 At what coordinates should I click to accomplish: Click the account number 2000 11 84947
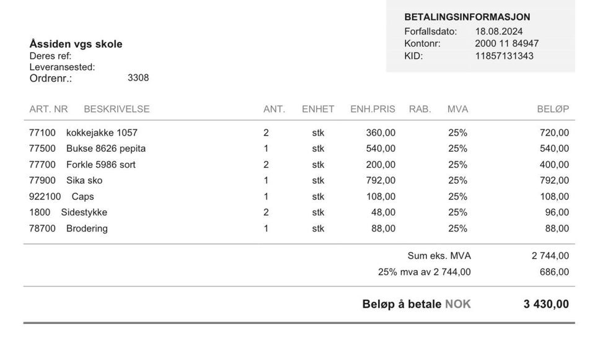pyautogui.click(x=506, y=43)
